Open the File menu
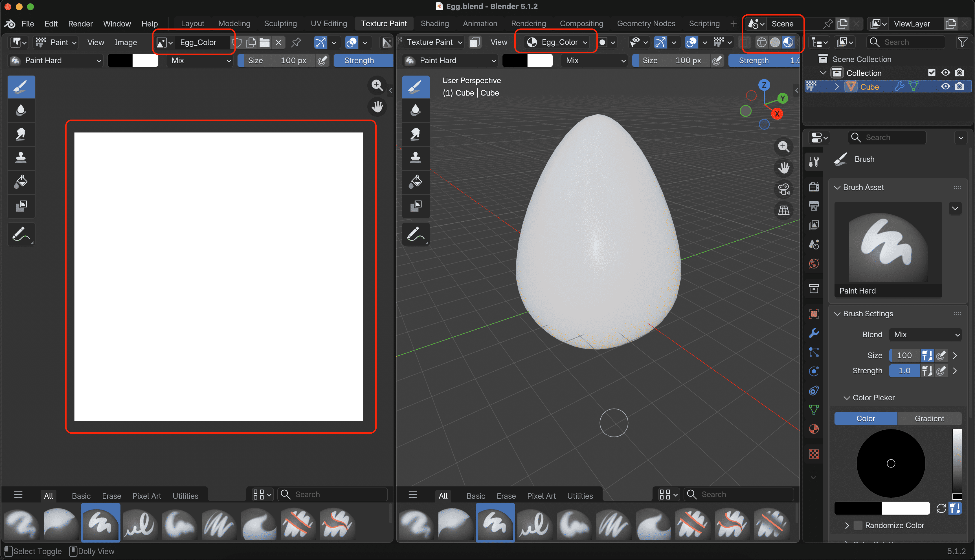 (28, 24)
